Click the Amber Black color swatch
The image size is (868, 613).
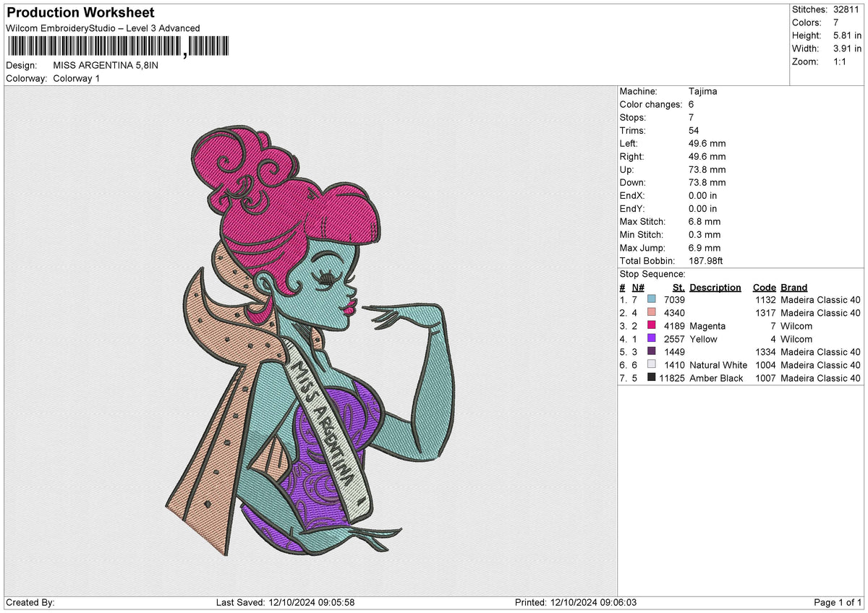pyautogui.click(x=652, y=377)
